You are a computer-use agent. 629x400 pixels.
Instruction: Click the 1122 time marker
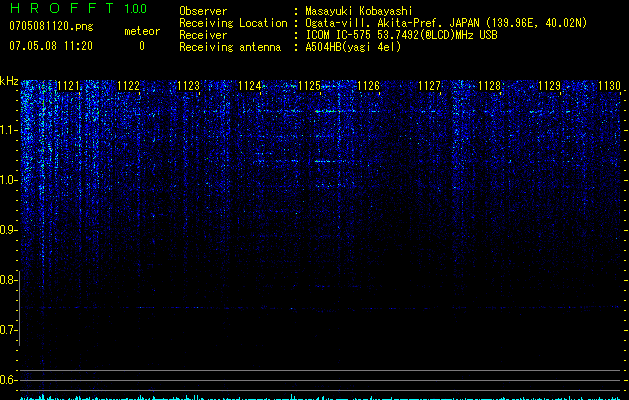coord(129,86)
